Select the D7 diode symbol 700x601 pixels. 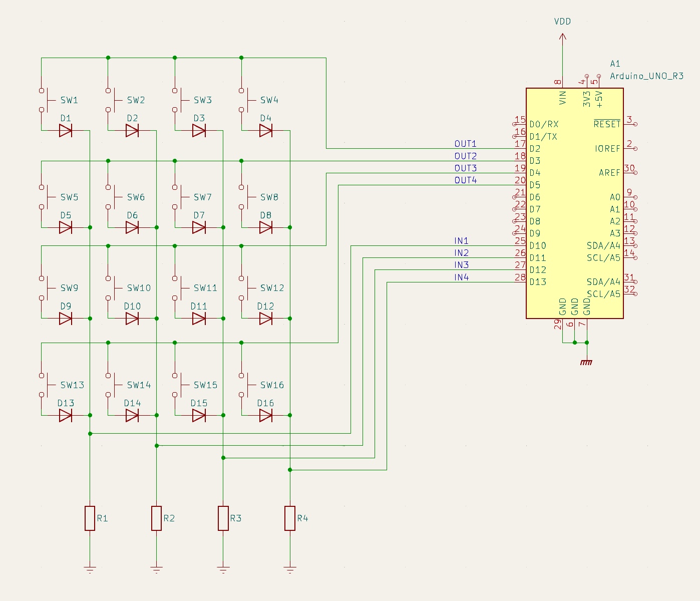[199, 228]
